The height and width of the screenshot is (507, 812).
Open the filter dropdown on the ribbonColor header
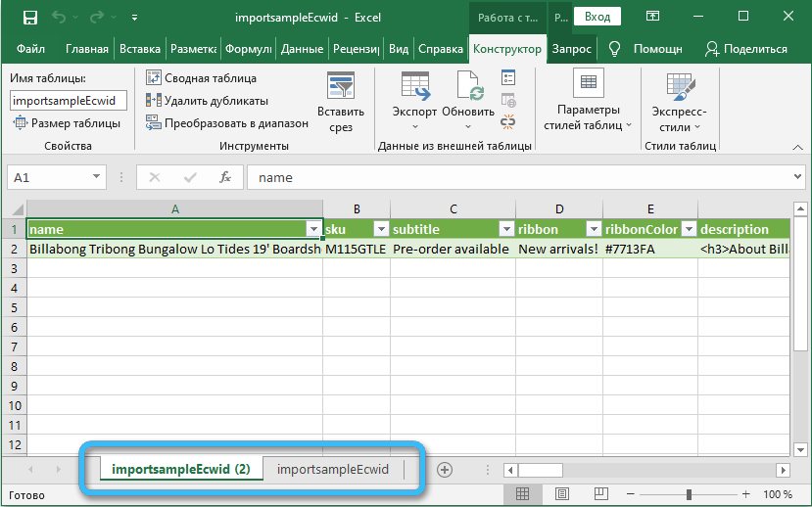688,229
